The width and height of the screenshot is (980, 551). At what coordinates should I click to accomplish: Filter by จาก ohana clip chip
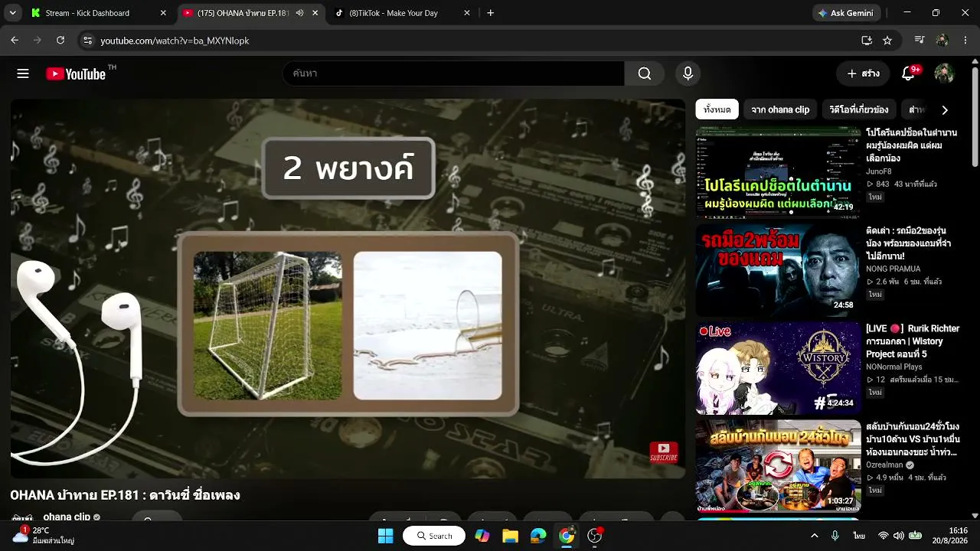pyautogui.click(x=780, y=109)
